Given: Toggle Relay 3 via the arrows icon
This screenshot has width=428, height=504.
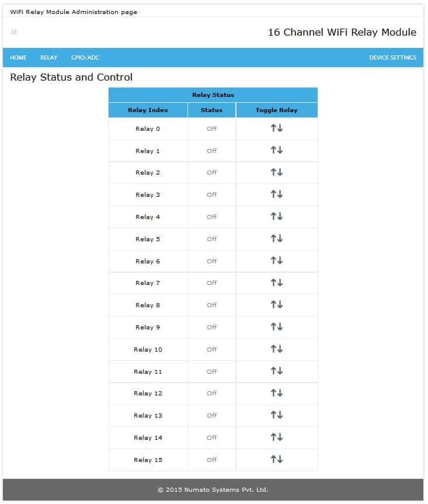Looking at the screenshot, I should (277, 194).
